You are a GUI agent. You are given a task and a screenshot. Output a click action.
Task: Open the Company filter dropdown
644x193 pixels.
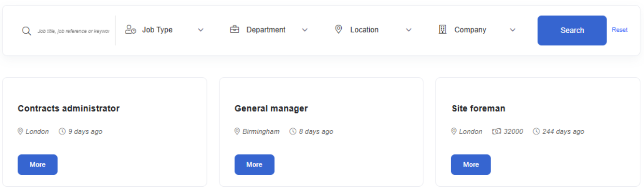pos(512,30)
